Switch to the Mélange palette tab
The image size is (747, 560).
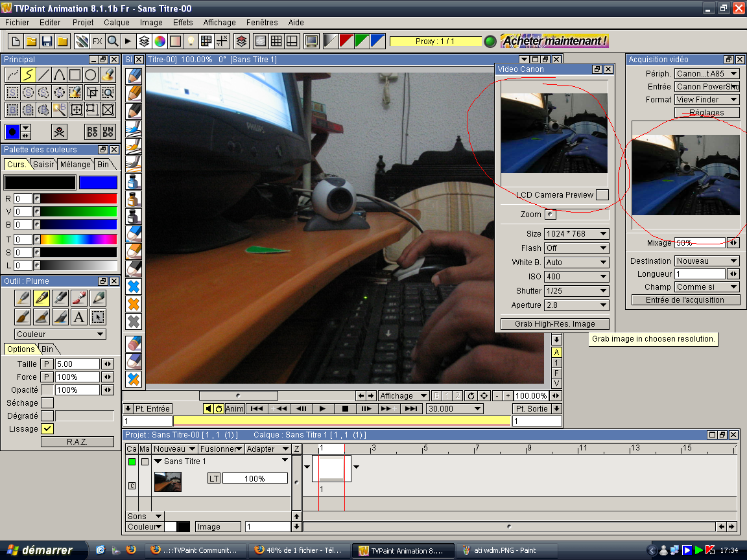[x=75, y=164]
